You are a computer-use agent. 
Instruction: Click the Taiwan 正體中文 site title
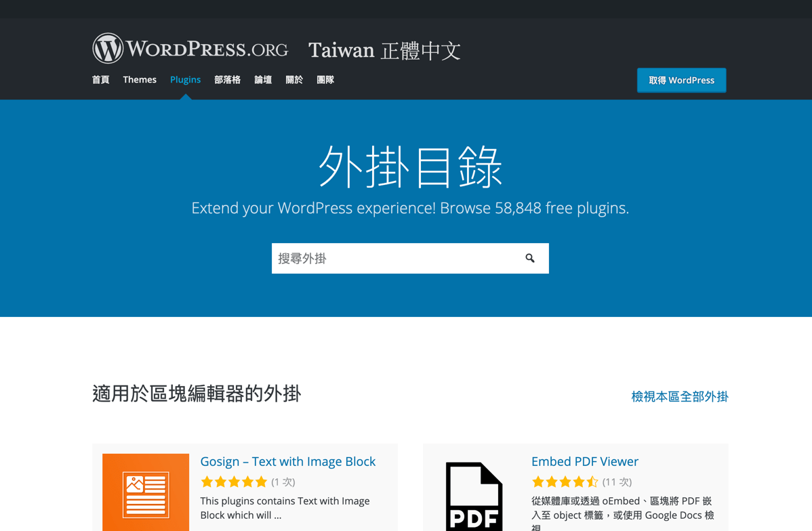[384, 50]
